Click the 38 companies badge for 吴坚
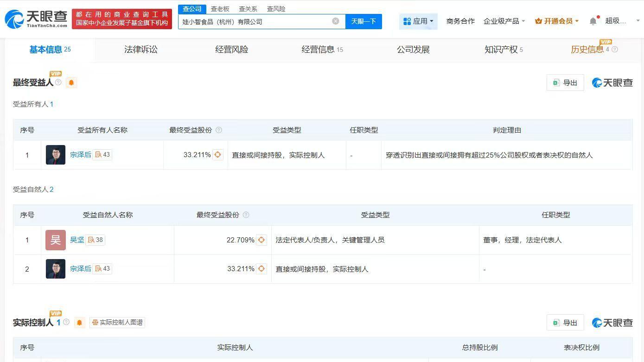 tap(96, 240)
